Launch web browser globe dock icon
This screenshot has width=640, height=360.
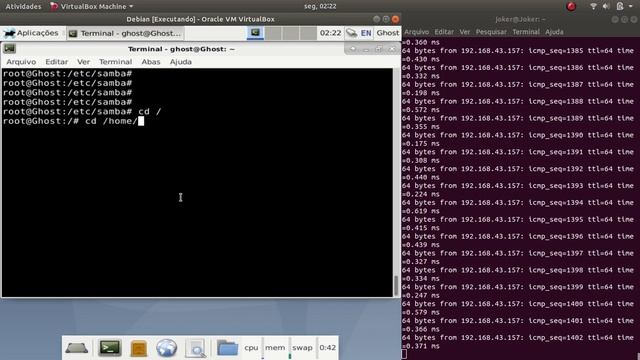coord(167,348)
